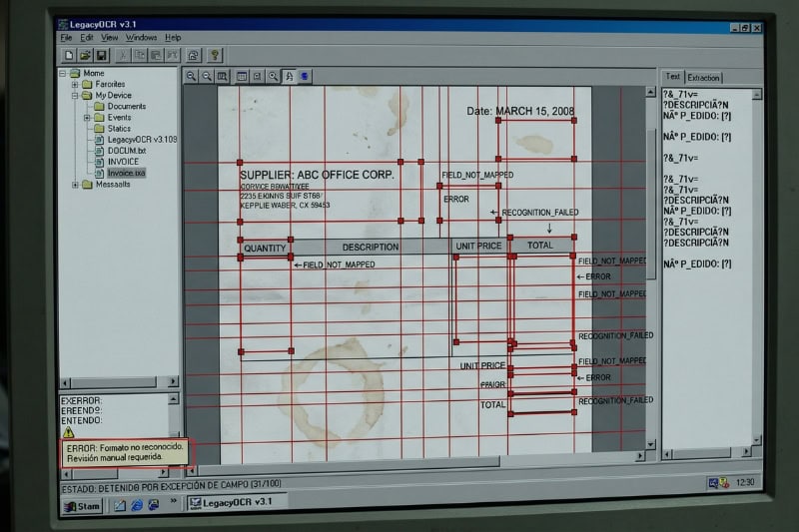This screenshot has width=799, height=532.
Task: Click the yellow Help question mark icon
Action: 214,55
